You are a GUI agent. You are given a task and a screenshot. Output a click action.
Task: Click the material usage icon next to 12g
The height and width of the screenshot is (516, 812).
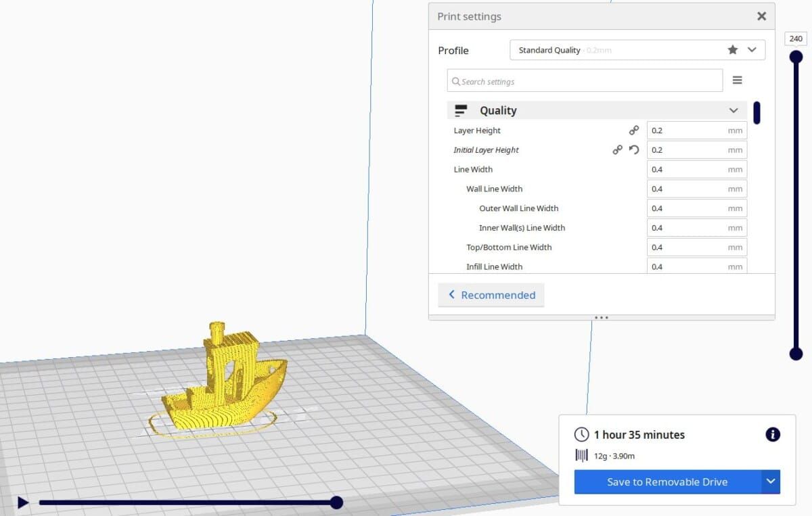(581, 456)
